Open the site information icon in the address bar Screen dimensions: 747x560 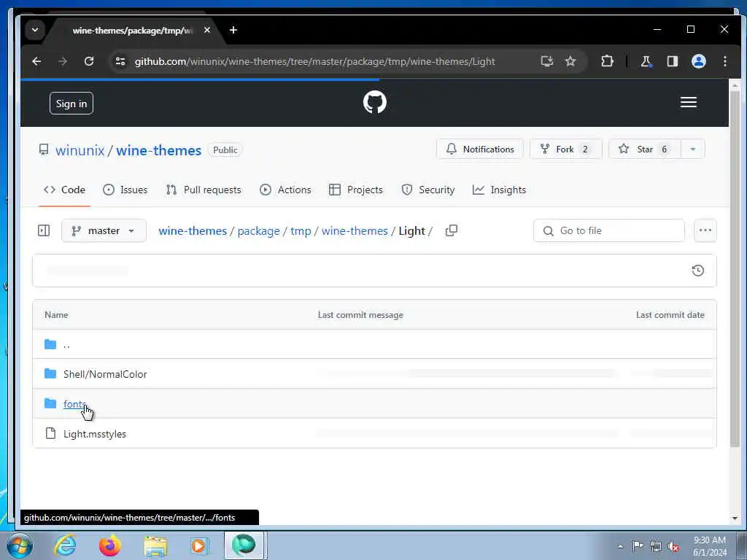pos(120,61)
